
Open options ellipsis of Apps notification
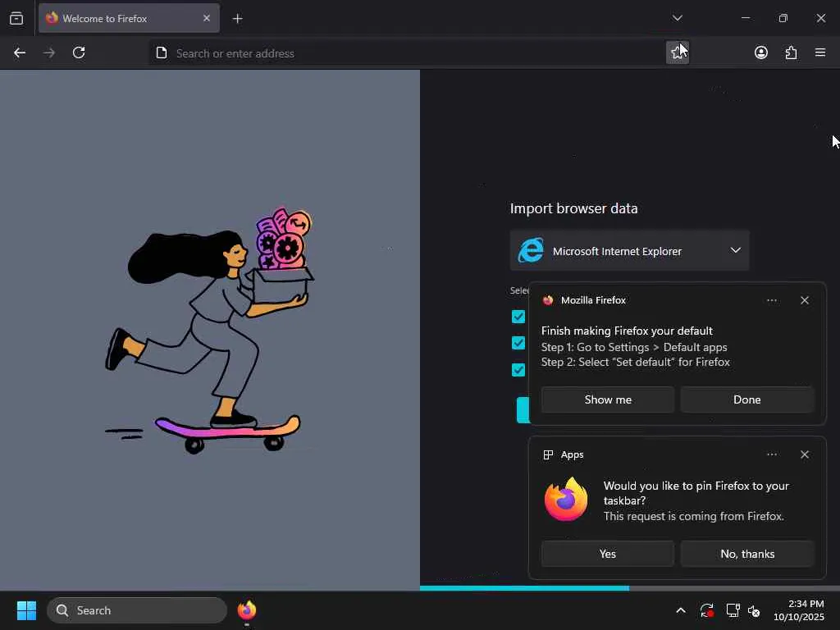771,454
